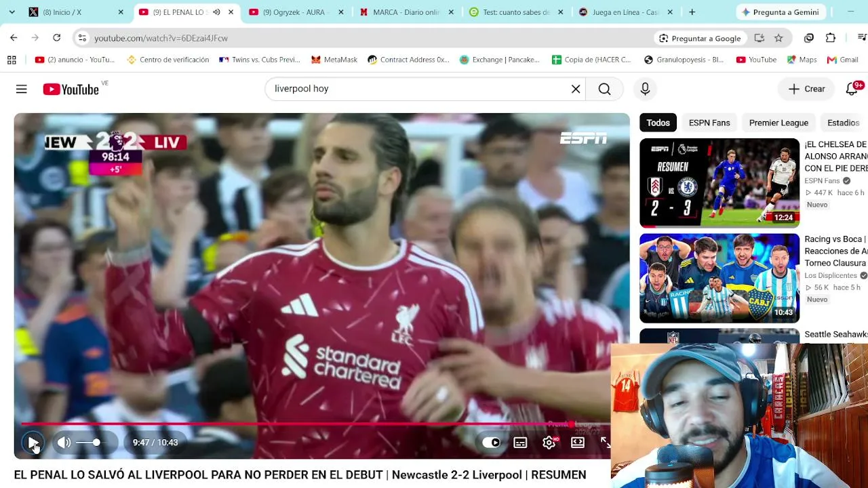Image resolution: width=868 pixels, height=488 pixels.
Task: Switch to the MARCA Diario tab
Action: tap(406, 12)
